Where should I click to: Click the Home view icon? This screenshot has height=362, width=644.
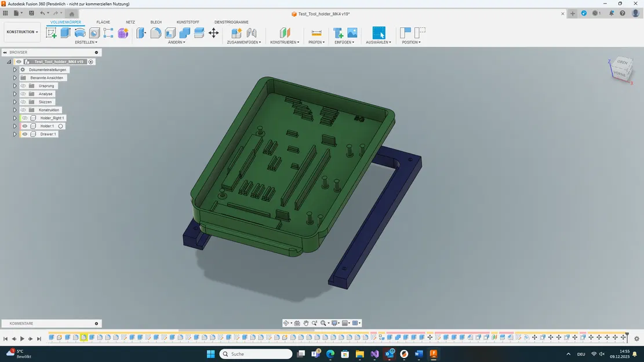[71, 14]
